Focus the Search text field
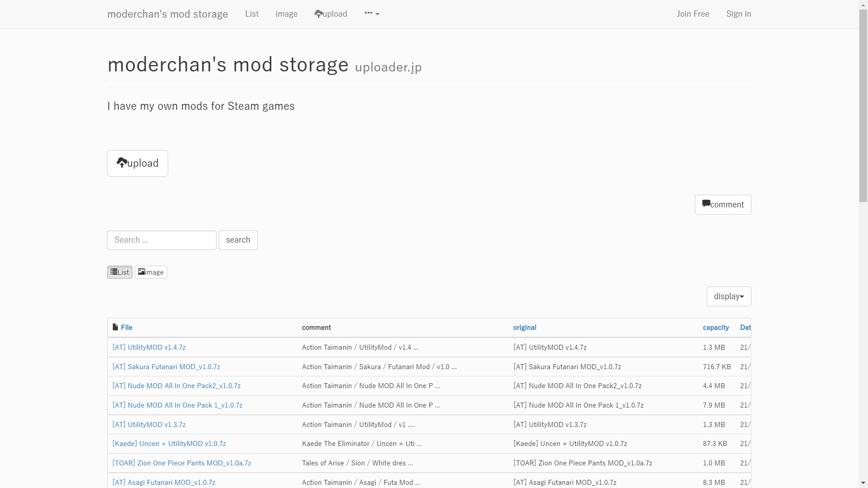 (x=162, y=240)
